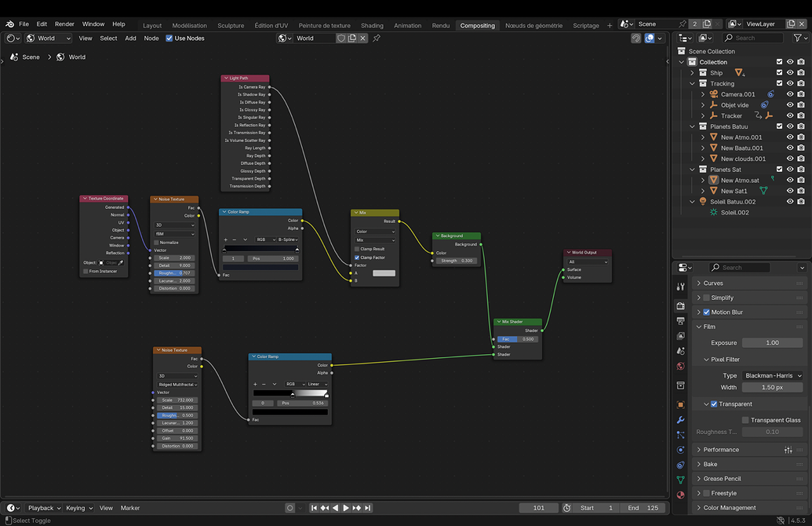Click the Blender logo menu
This screenshot has height=526, width=812.
(10, 24)
